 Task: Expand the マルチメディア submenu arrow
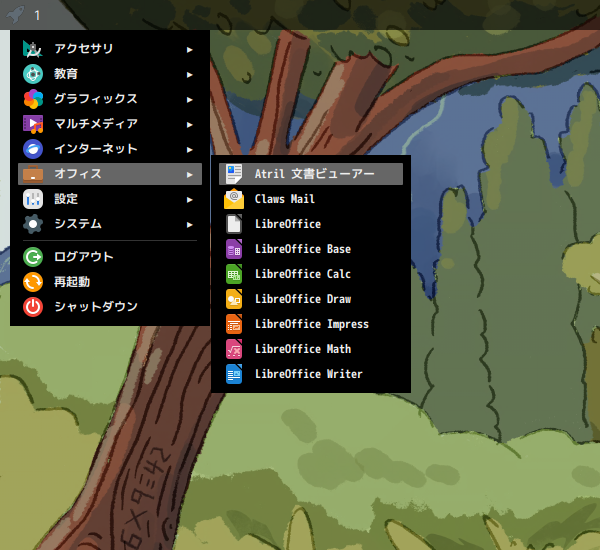(189, 125)
